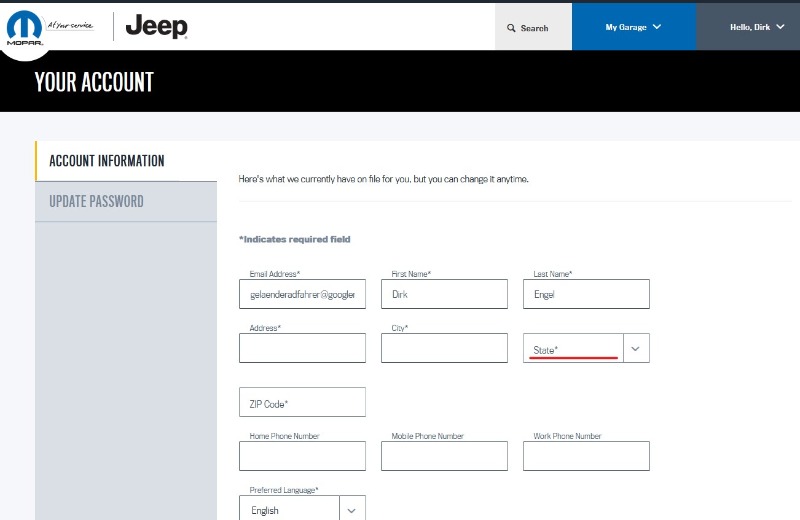Focus the Home Phone Number field

pos(302,456)
